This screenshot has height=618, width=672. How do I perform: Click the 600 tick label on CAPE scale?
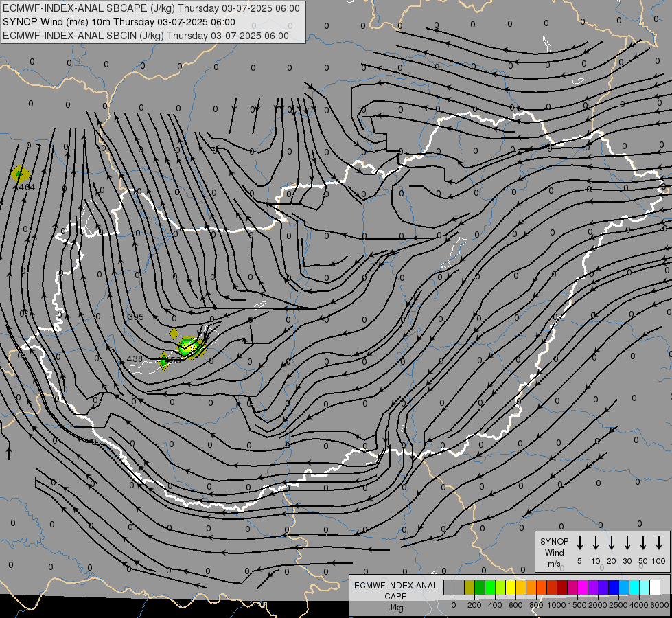click(515, 605)
